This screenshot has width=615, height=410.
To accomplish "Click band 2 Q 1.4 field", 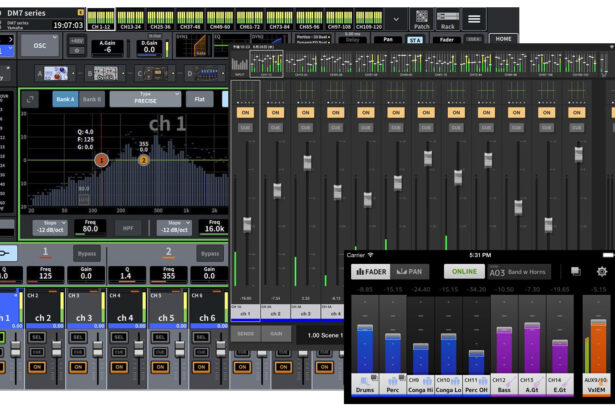I will click(126, 273).
